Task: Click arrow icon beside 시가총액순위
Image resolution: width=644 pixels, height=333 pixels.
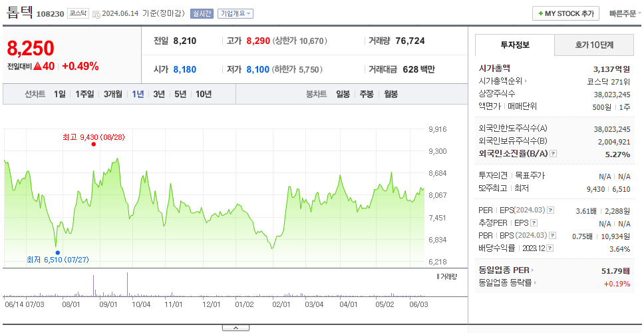Action: 526,81
